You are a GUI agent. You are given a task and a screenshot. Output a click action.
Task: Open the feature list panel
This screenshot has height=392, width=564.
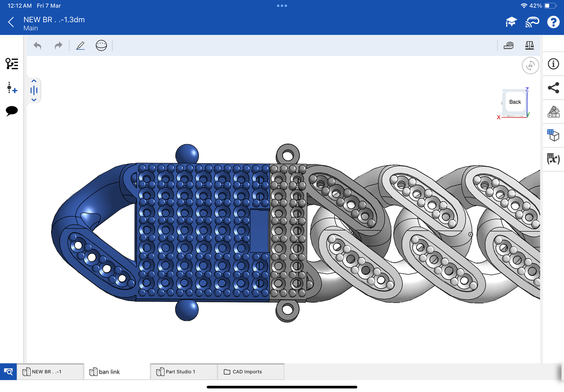[12, 64]
